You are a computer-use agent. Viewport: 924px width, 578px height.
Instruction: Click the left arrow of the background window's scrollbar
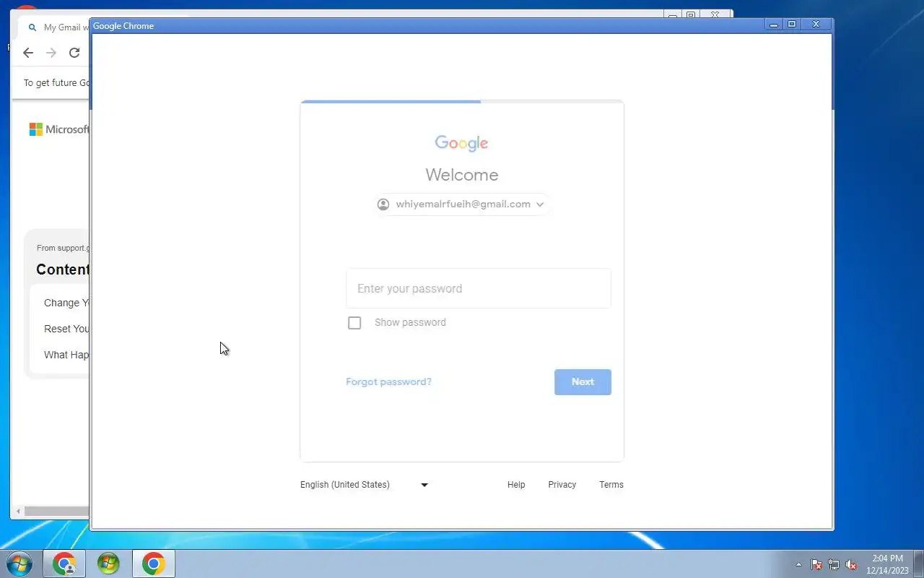tap(19, 512)
